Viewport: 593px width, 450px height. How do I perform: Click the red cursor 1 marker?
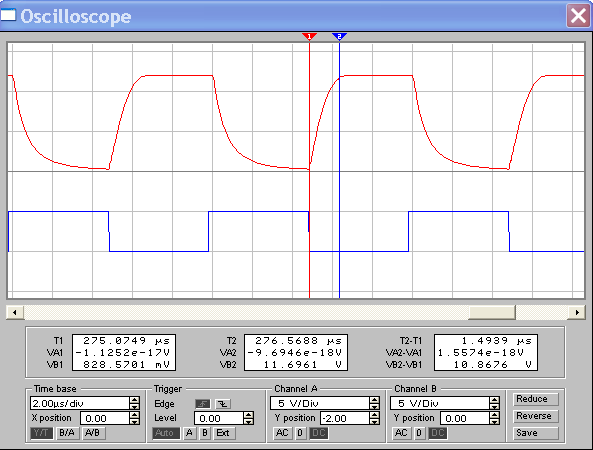[x=309, y=36]
